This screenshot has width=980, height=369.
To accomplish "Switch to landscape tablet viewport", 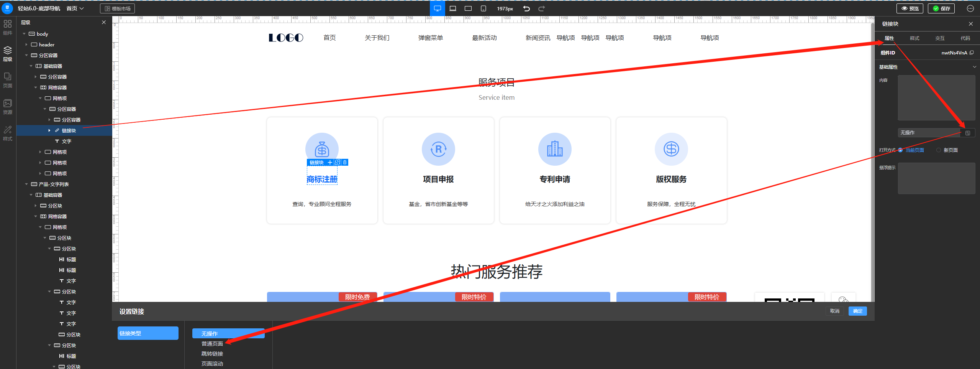I will 468,8.
